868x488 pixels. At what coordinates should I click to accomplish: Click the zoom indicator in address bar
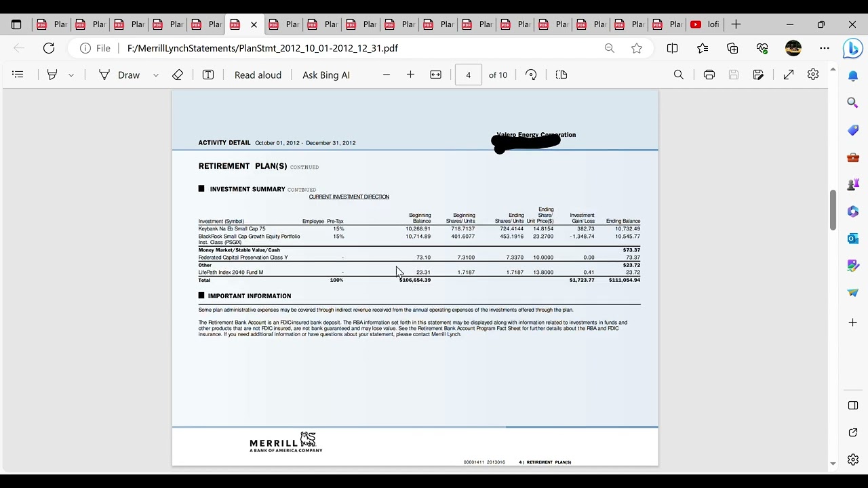click(x=610, y=48)
